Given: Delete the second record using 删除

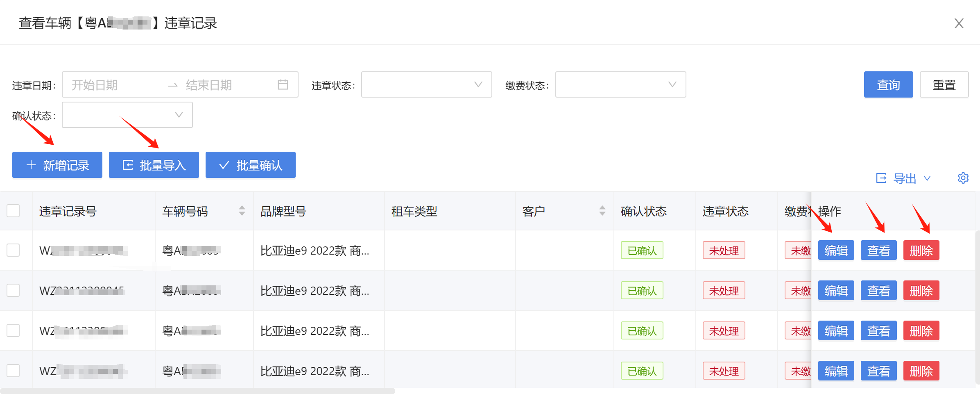Looking at the screenshot, I should (x=921, y=290).
